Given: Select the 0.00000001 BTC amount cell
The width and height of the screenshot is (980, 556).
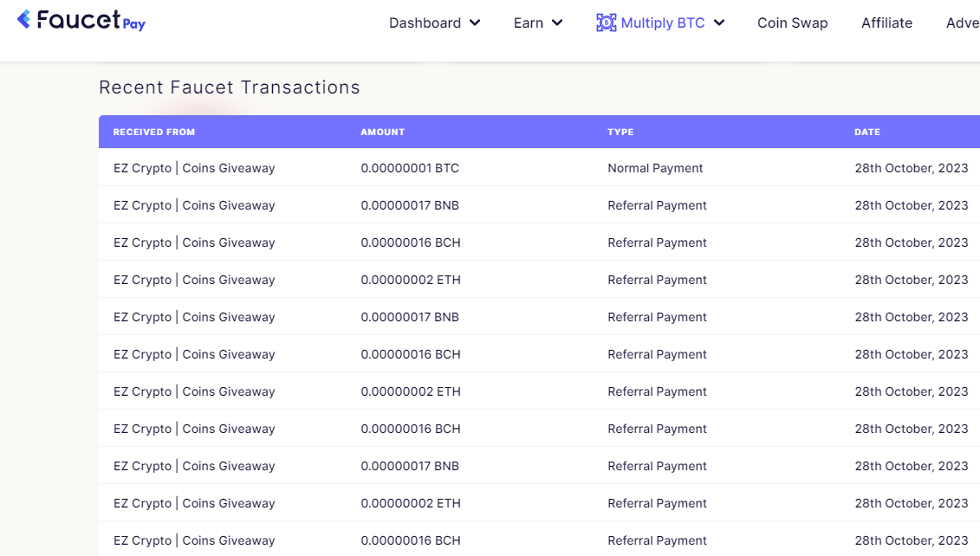Looking at the screenshot, I should [x=410, y=168].
